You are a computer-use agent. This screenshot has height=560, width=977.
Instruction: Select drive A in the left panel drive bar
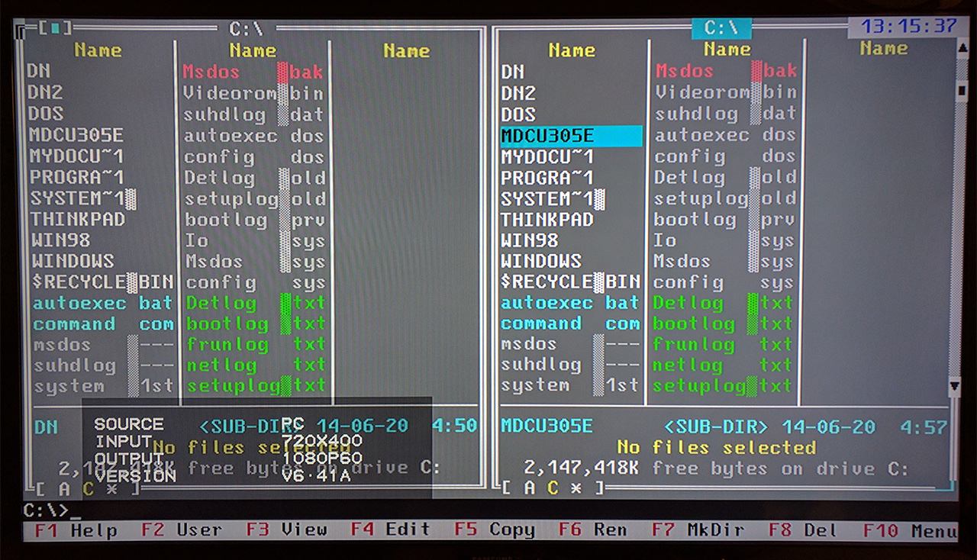(64, 488)
